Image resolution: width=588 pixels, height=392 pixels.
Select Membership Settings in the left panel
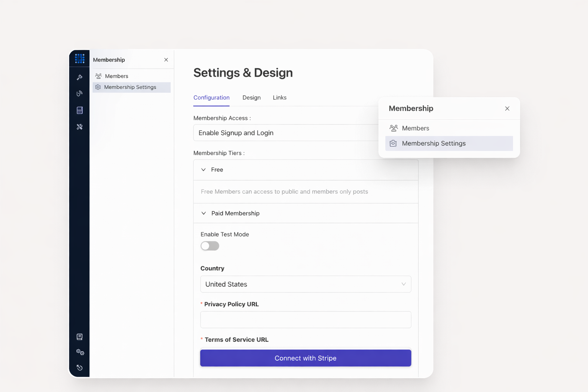click(x=130, y=87)
